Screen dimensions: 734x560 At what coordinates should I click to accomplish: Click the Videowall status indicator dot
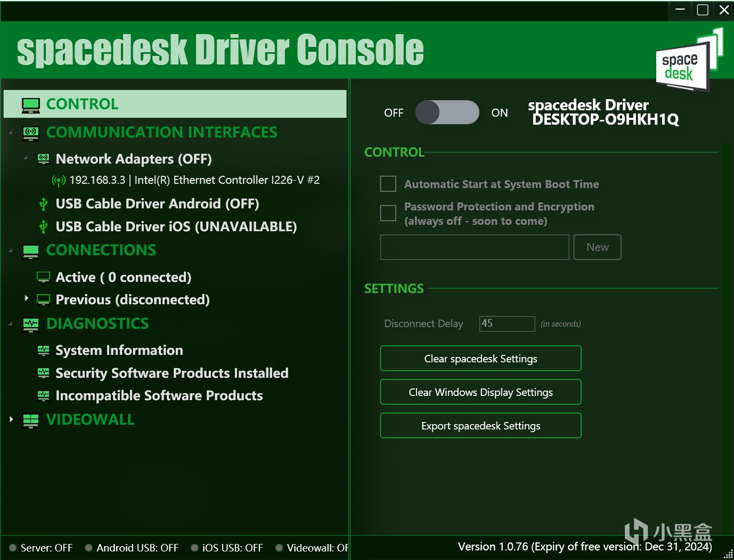coord(279,548)
